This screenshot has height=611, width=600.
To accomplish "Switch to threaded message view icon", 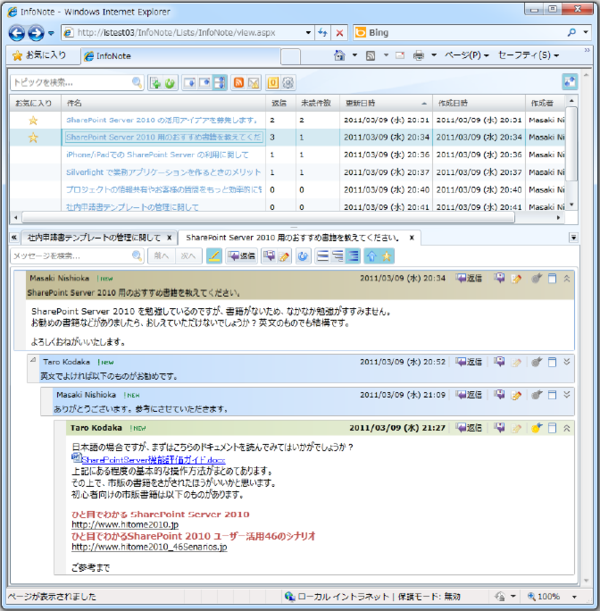I will 338,256.
